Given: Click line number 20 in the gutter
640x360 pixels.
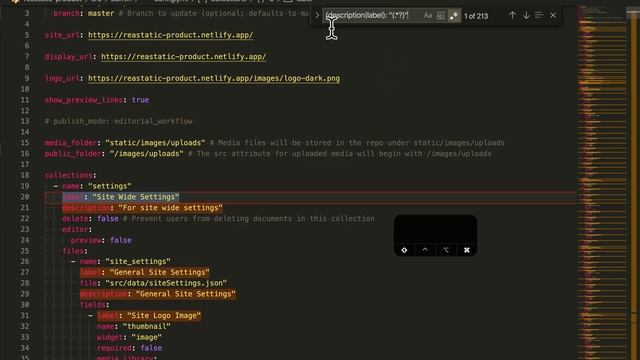Looking at the screenshot, I should (25, 197).
